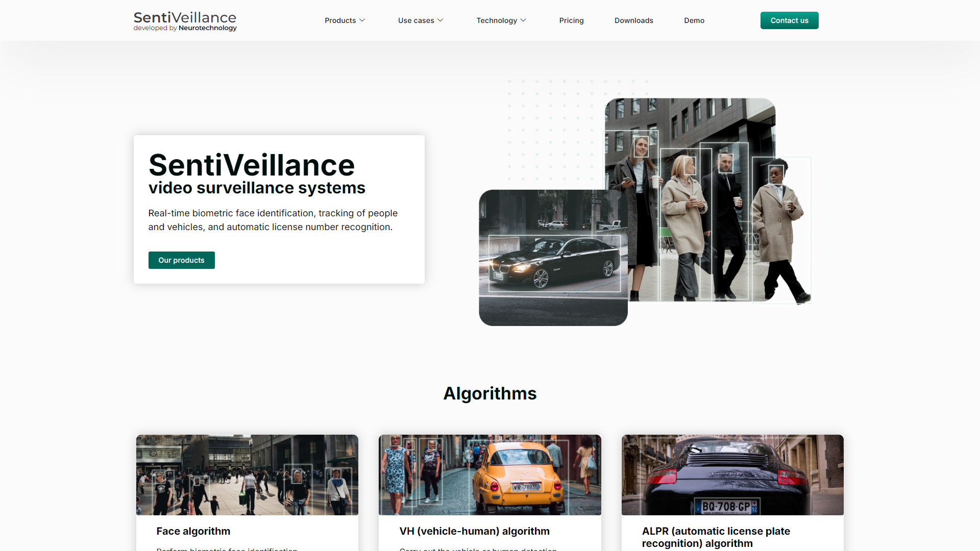The width and height of the screenshot is (980, 551).
Task: Expand the Use cases dropdown menu
Action: click(421, 20)
